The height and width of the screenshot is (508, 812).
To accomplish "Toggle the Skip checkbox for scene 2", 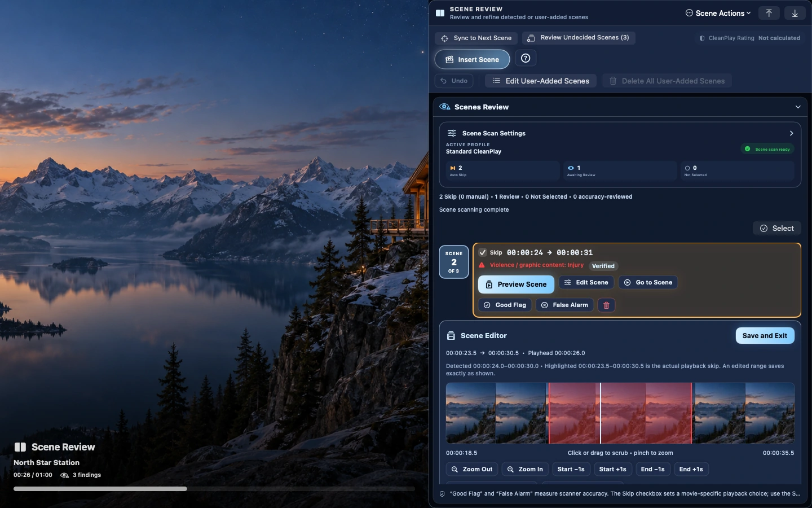I will click(x=483, y=252).
